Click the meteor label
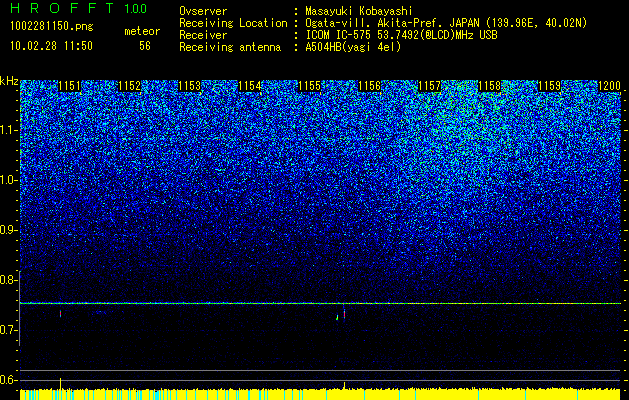The height and width of the screenshot is (400, 629). [142, 31]
